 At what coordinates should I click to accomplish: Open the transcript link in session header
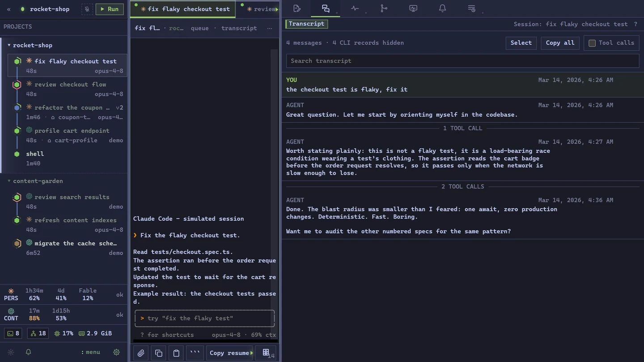click(239, 28)
